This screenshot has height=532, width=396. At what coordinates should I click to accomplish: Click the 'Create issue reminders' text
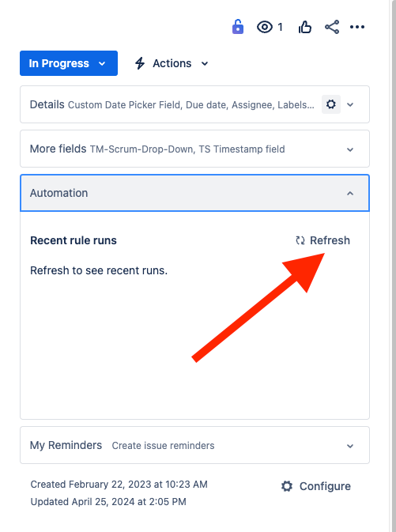point(163,446)
